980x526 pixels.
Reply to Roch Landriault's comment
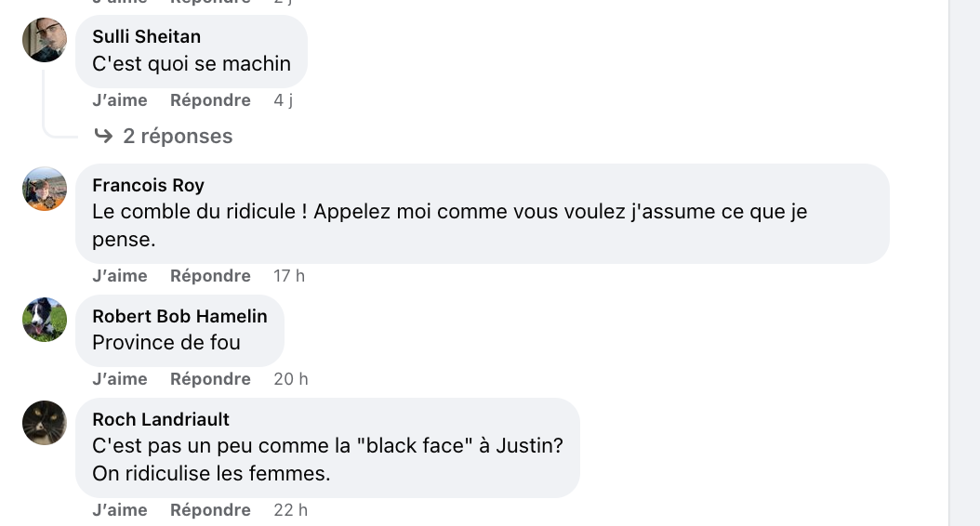210,510
